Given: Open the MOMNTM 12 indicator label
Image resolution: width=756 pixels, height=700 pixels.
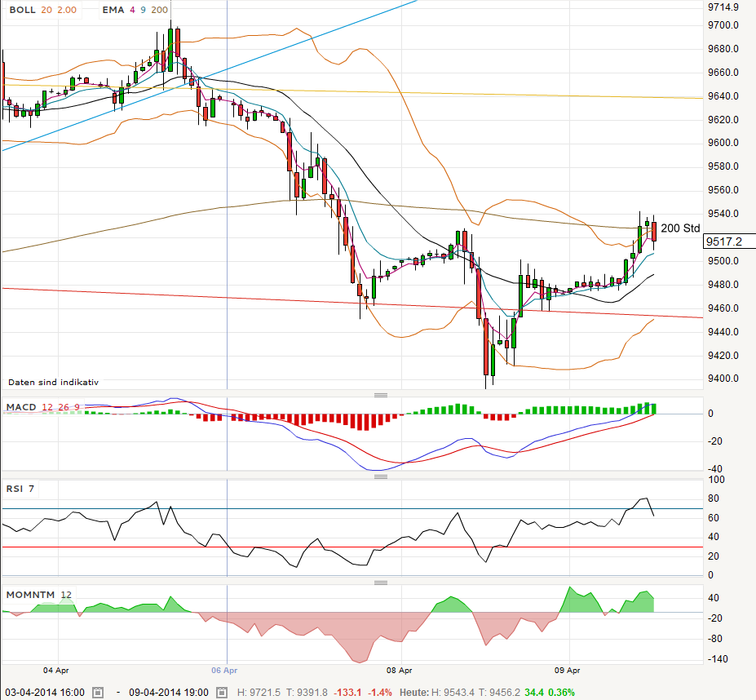Looking at the screenshot, I should coord(39,595).
